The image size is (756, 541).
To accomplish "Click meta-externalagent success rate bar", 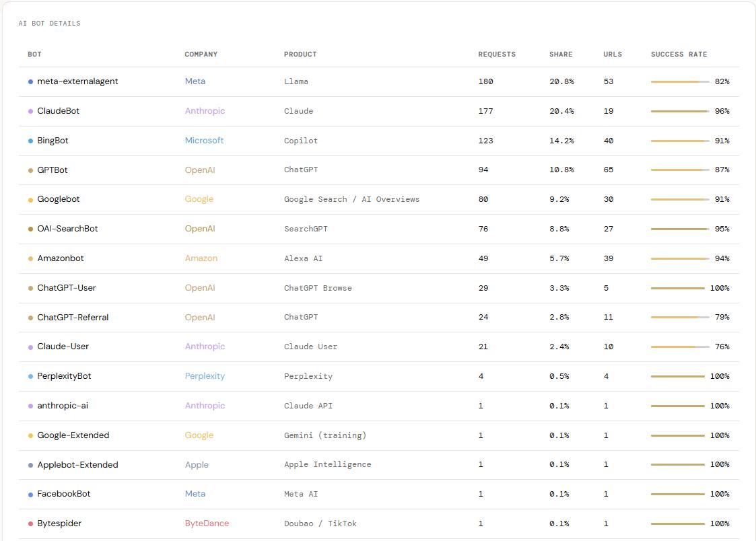I will tap(679, 81).
